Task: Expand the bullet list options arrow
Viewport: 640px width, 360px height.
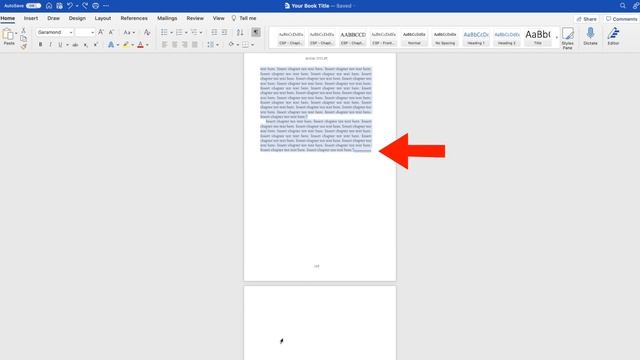Action: pyautogui.click(x=171, y=33)
